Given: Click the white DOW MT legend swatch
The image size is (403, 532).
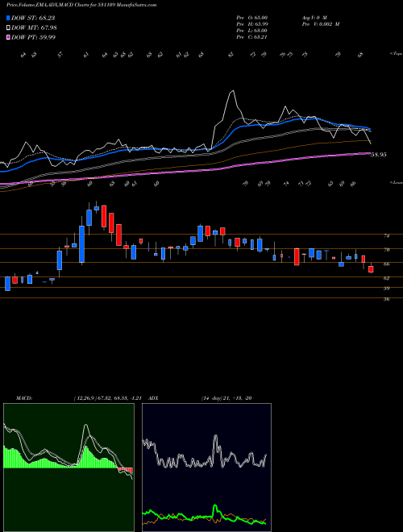Looking at the screenshot, I should coord(8,28).
